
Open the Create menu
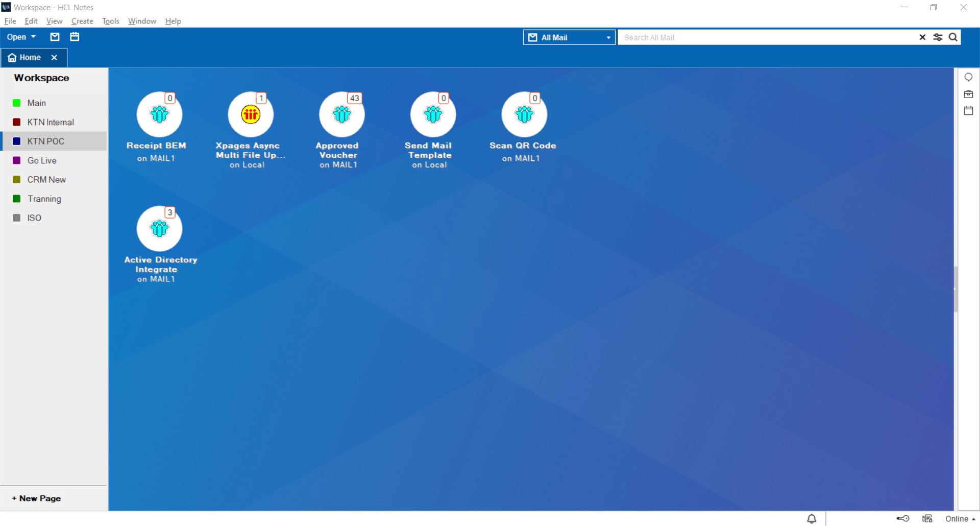[82, 21]
